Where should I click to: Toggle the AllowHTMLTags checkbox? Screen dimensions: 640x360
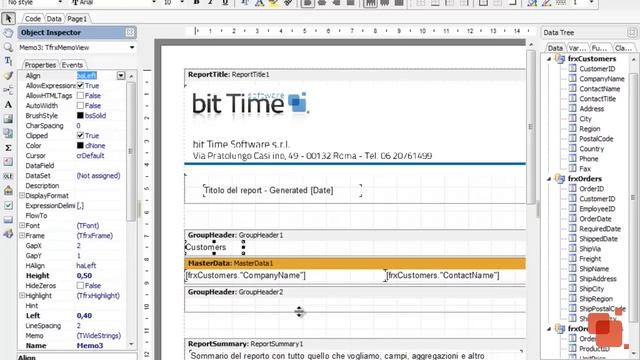pyautogui.click(x=80, y=96)
